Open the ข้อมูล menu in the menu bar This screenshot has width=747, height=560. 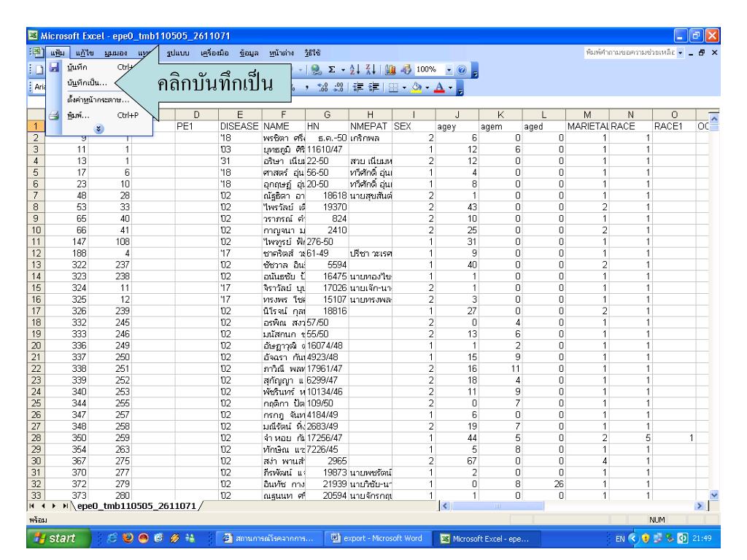tap(249, 53)
